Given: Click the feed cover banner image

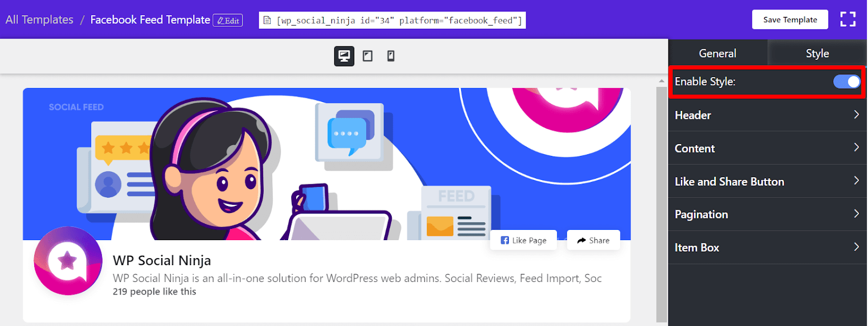Looking at the screenshot, I should point(327,164).
